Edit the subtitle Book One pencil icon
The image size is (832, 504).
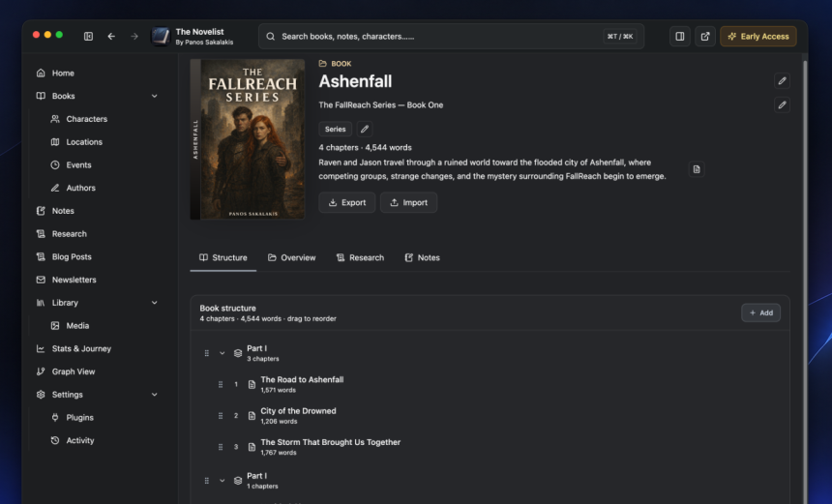782,104
